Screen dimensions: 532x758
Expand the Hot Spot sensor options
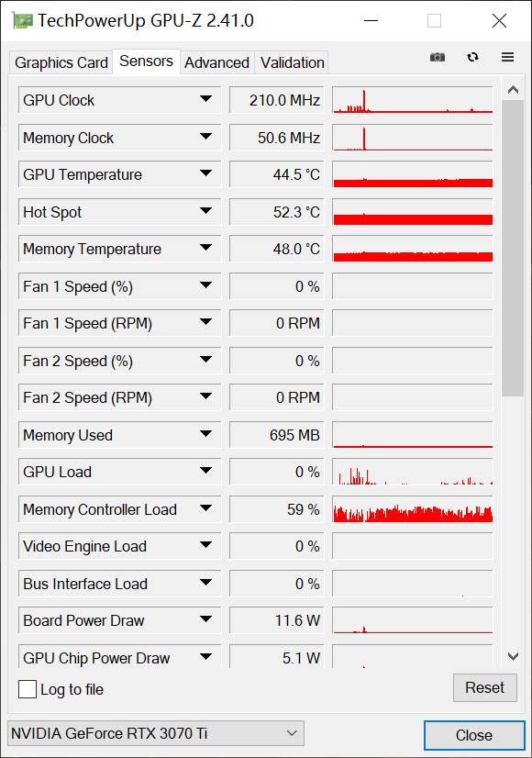coord(206,212)
